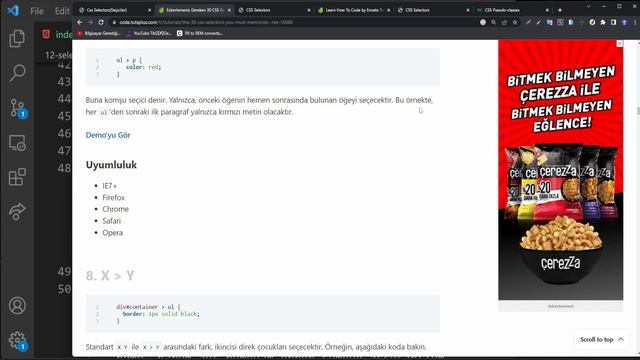Click the share page icon in address bar
640x360 pixels.
tap(504, 22)
